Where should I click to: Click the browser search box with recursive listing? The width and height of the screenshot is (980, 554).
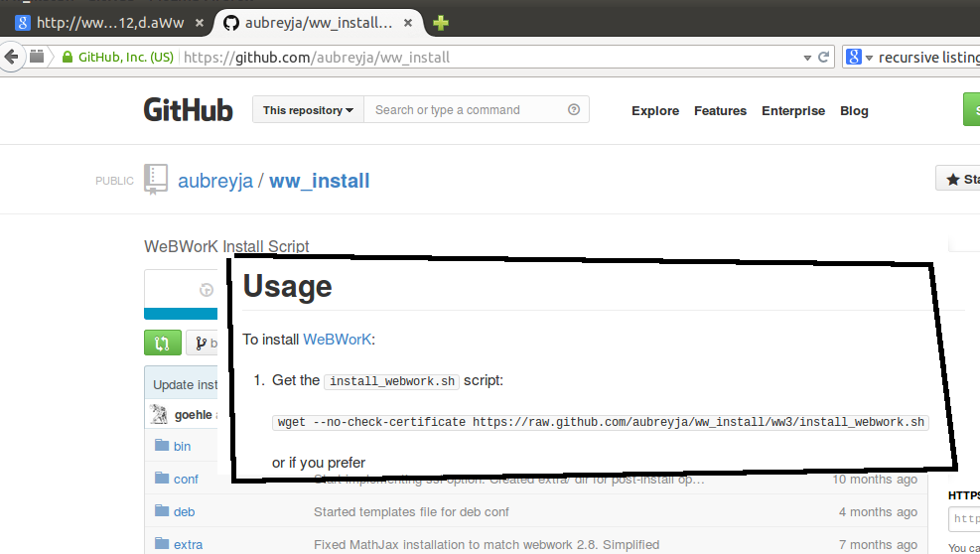coord(928,57)
